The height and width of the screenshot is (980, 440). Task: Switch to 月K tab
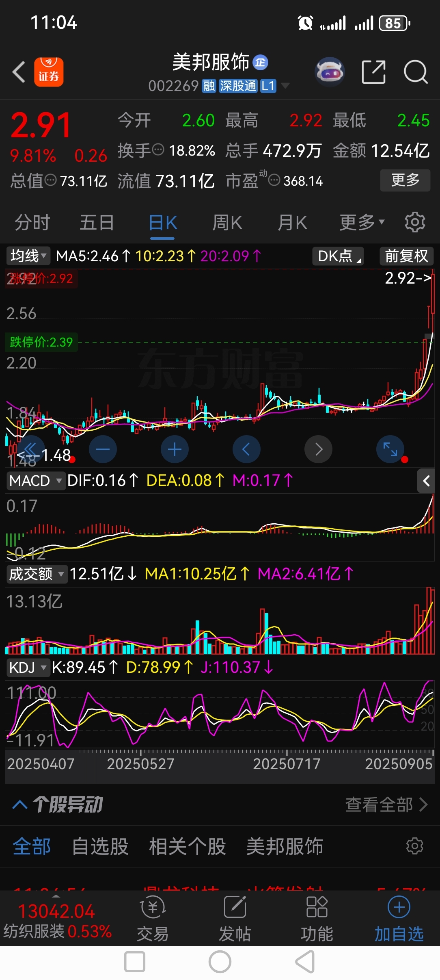pos(292,223)
